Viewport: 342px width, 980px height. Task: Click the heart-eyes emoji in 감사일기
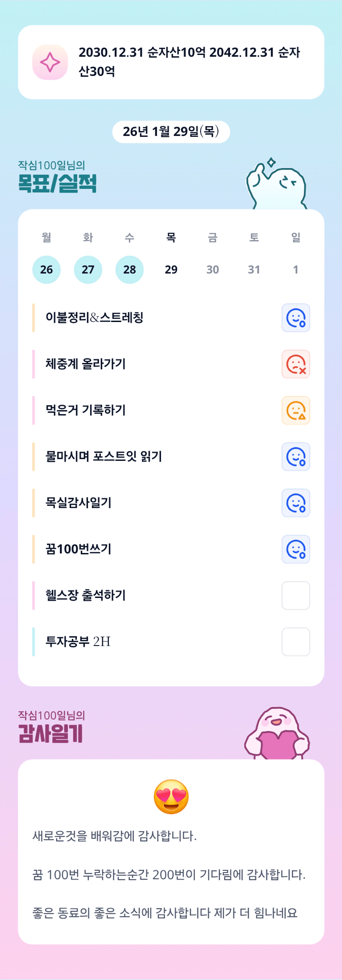pyautogui.click(x=171, y=796)
